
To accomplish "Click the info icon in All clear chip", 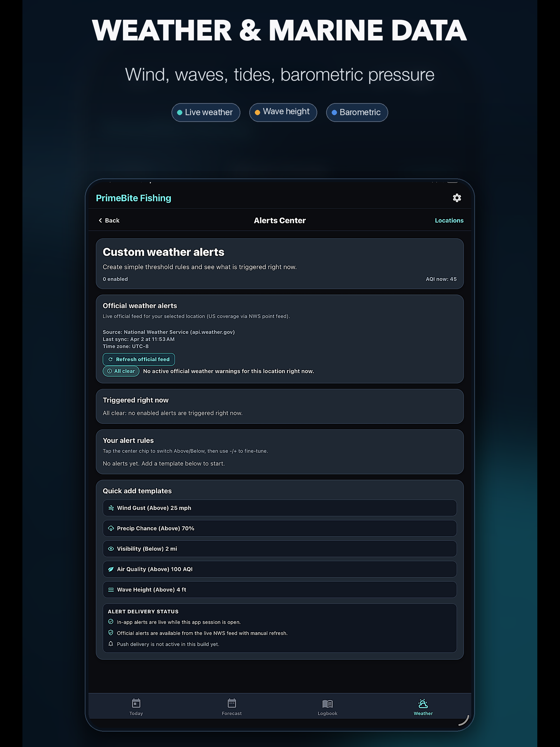I will 109,371.
